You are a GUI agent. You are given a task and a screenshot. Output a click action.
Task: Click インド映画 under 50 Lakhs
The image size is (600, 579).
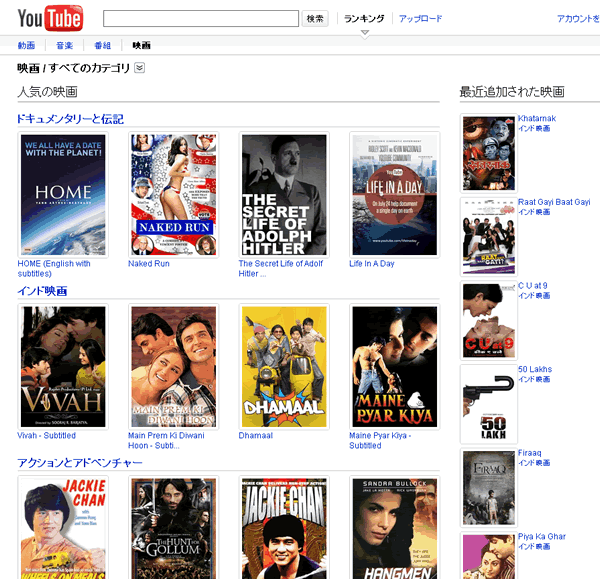(x=534, y=379)
